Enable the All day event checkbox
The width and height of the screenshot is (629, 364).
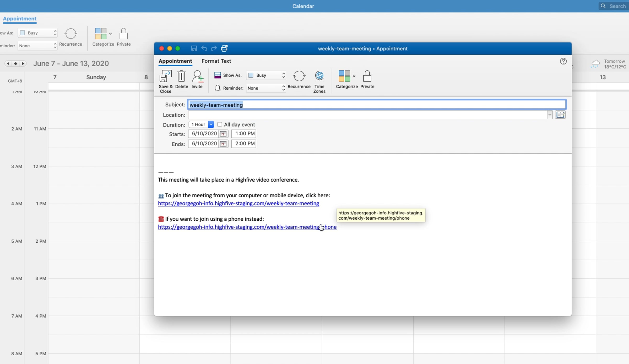coord(220,124)
